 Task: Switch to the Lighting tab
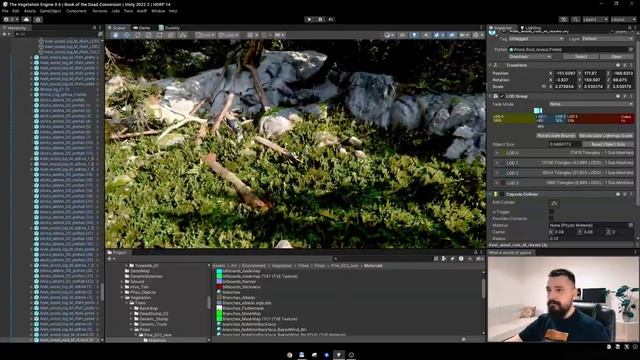pos(531,28)
